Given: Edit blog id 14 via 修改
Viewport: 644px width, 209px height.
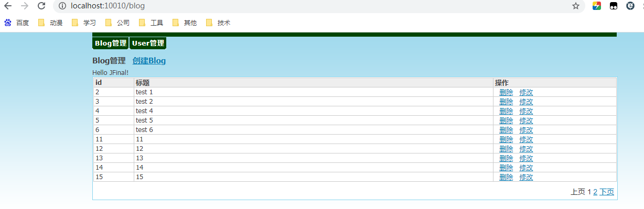Looking at the screenshot, I should [x=526, y=168].
